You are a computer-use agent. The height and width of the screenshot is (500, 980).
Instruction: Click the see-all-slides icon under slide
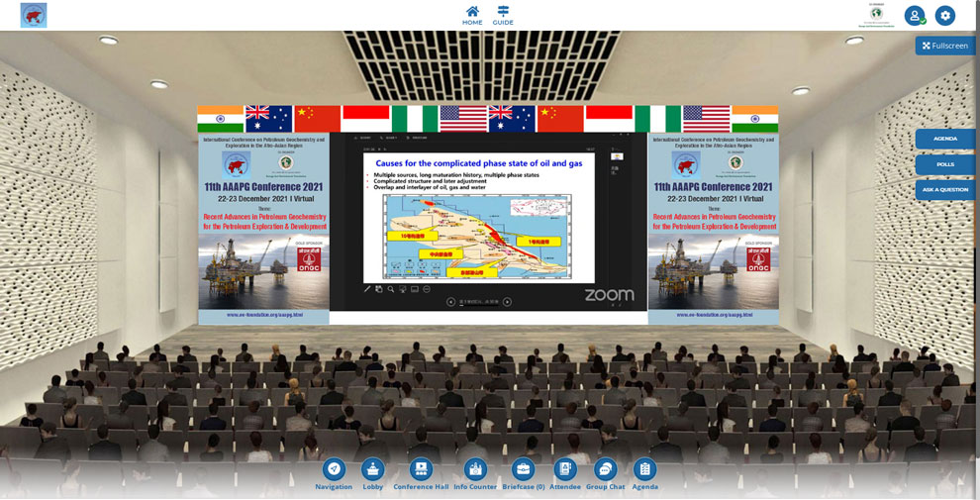[379, 289]
